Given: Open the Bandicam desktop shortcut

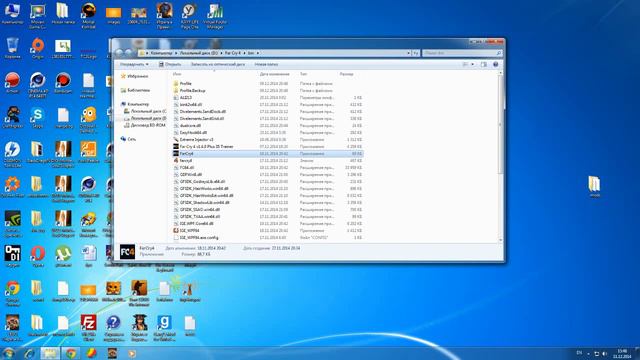Looking at the screenshot, I should 63,82.
